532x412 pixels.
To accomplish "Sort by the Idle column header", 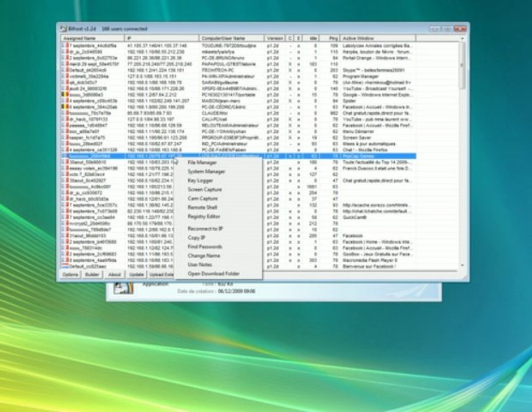I will point(311,38).
